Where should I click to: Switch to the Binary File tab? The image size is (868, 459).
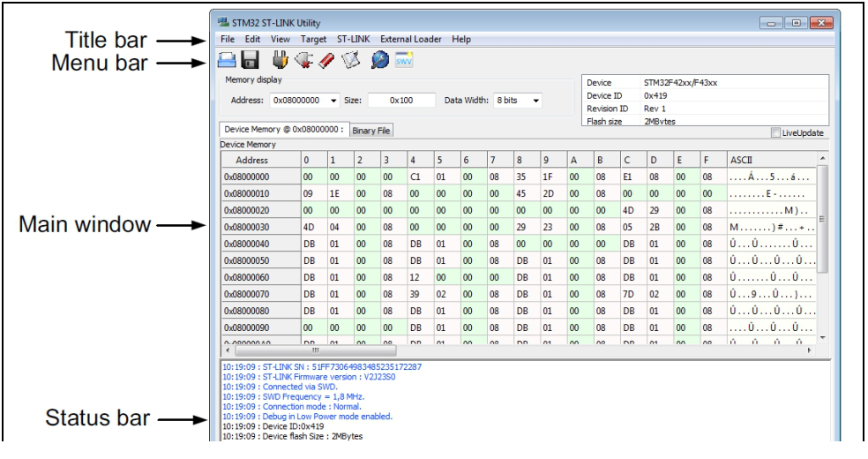click(370, 131)
